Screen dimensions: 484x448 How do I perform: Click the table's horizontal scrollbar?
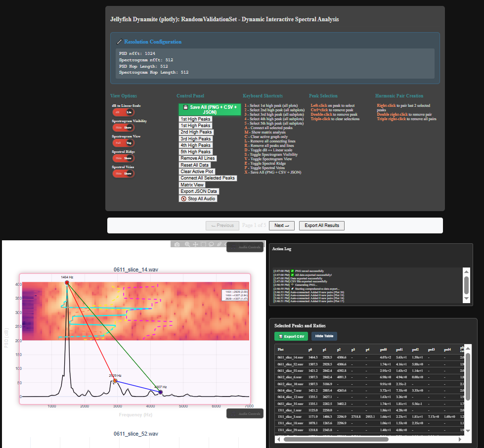[x=346, y=439]
